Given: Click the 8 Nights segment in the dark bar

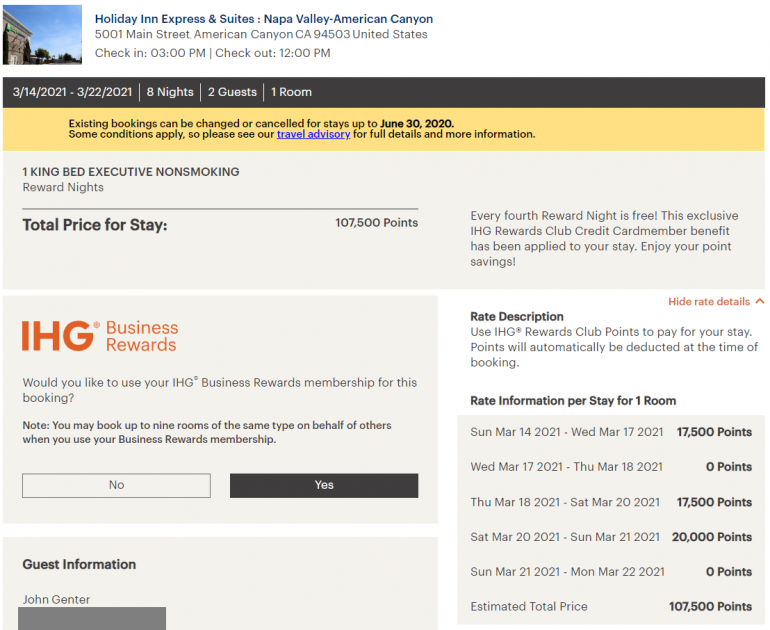Looking at the screenshot, I should coord(170,92).
